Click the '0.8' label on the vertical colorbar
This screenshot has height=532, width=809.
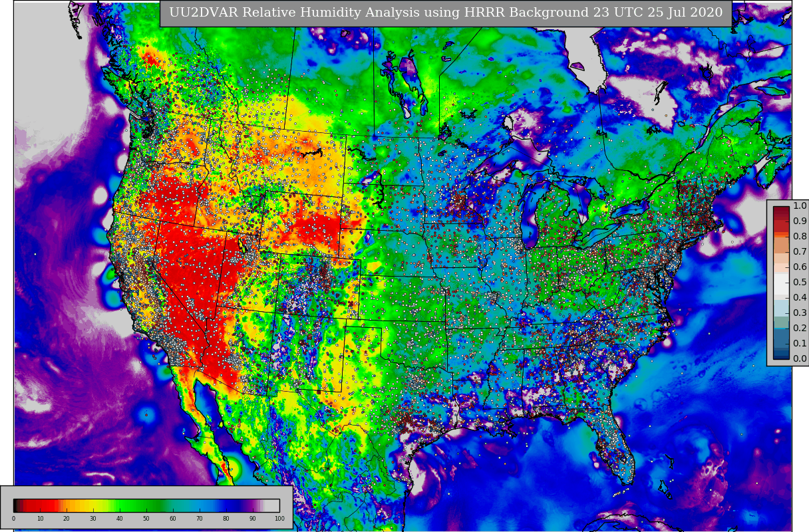point(800,236)
